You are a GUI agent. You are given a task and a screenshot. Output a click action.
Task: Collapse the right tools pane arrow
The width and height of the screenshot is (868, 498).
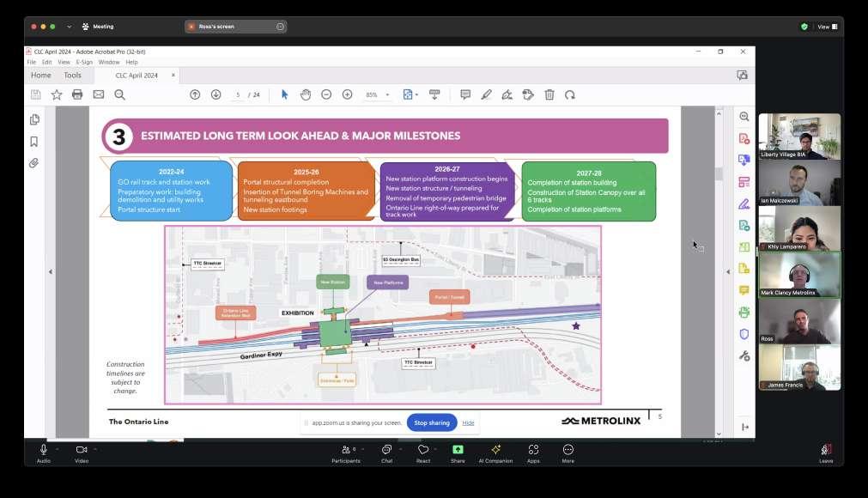pos(728,271)
